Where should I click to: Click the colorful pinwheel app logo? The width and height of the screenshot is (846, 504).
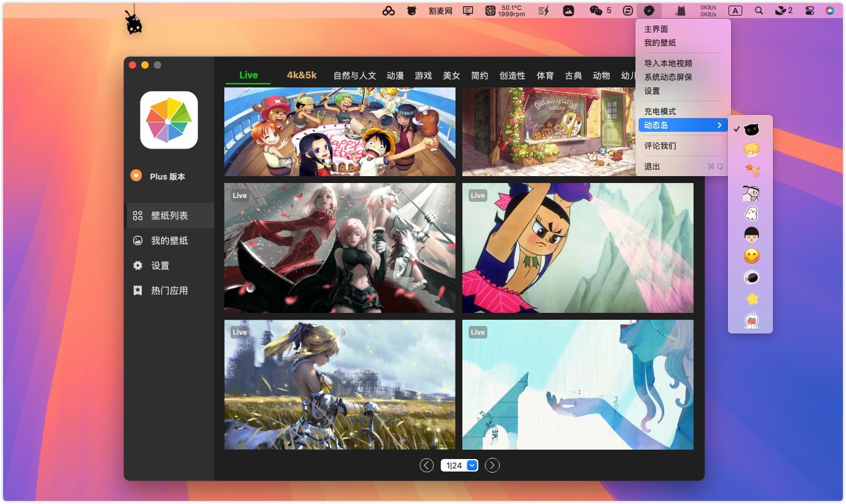[169, 120]
